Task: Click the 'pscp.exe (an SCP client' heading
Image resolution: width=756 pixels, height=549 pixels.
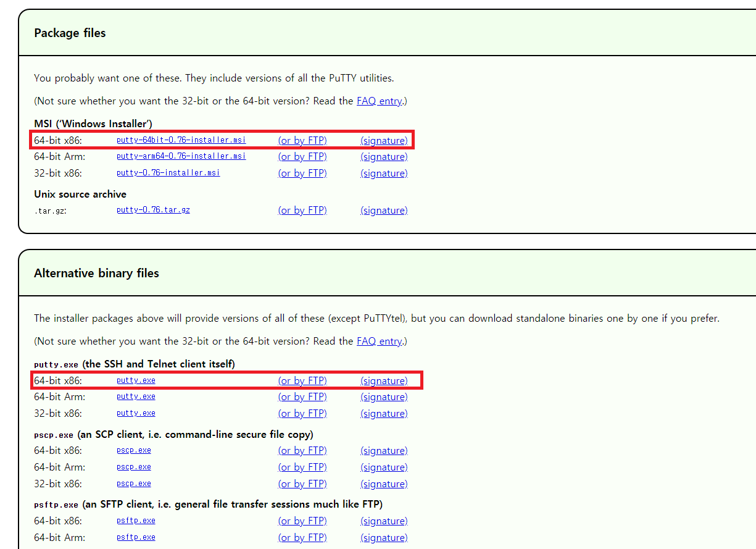Action: (173, 434)
